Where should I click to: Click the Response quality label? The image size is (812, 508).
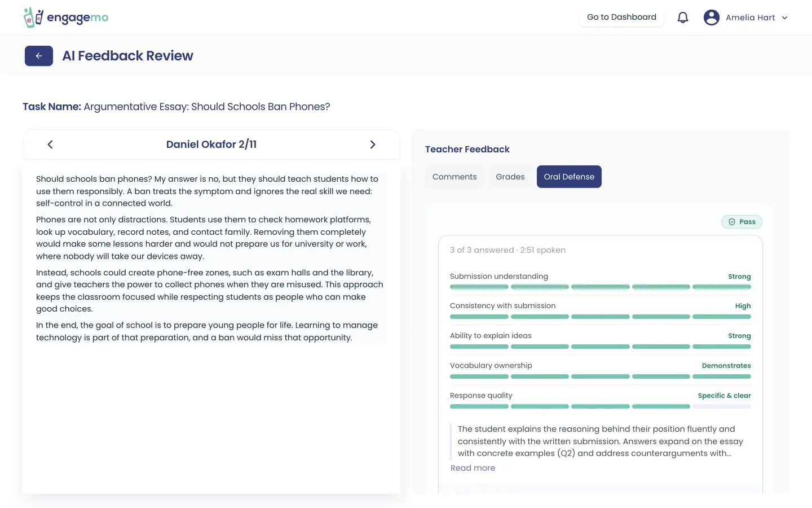(481, 395)
